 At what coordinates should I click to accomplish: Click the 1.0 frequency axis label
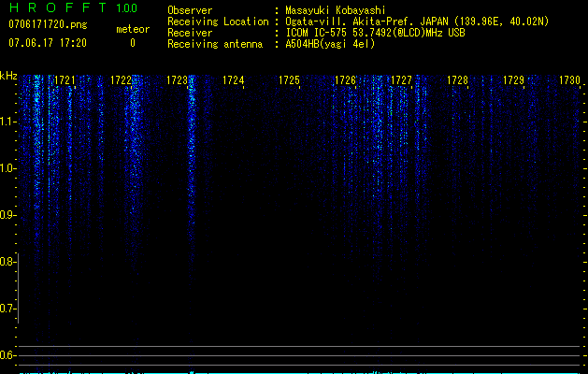pyautogui.click(x=7, y=168)
